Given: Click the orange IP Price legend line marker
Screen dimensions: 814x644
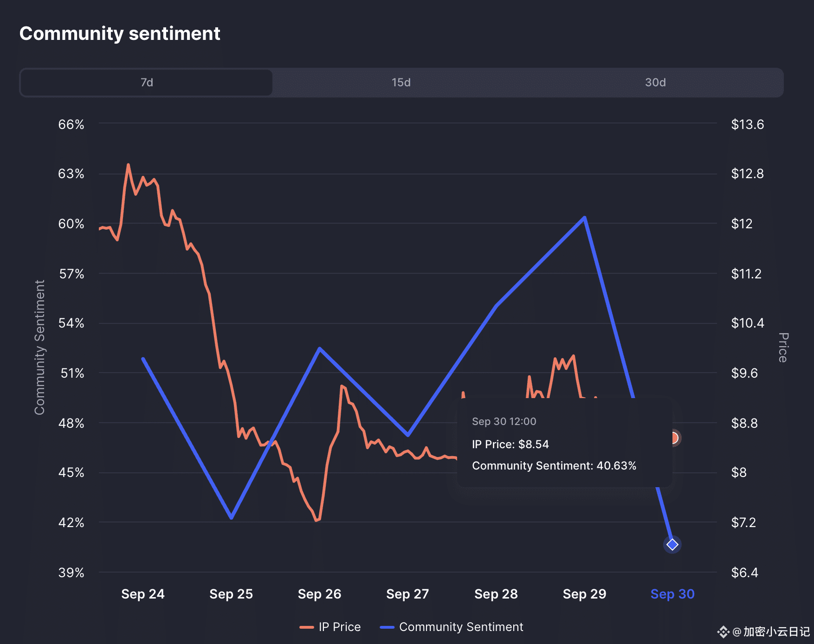Looking at the screenshot, I should (x=307, y=627).
